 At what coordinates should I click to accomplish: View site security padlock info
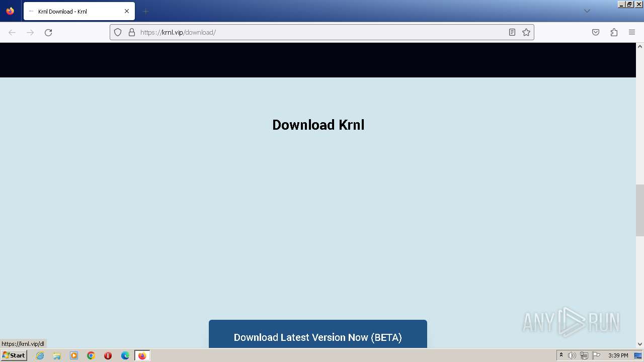pos(132,32)
